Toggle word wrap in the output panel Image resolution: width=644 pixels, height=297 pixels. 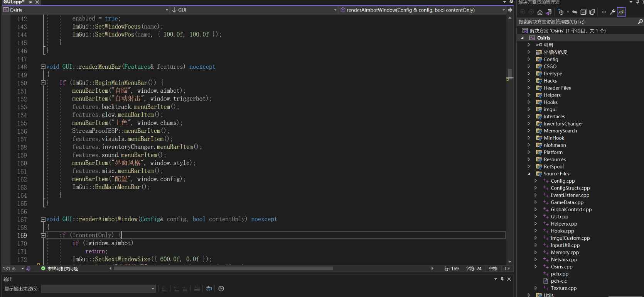[209, 289]
